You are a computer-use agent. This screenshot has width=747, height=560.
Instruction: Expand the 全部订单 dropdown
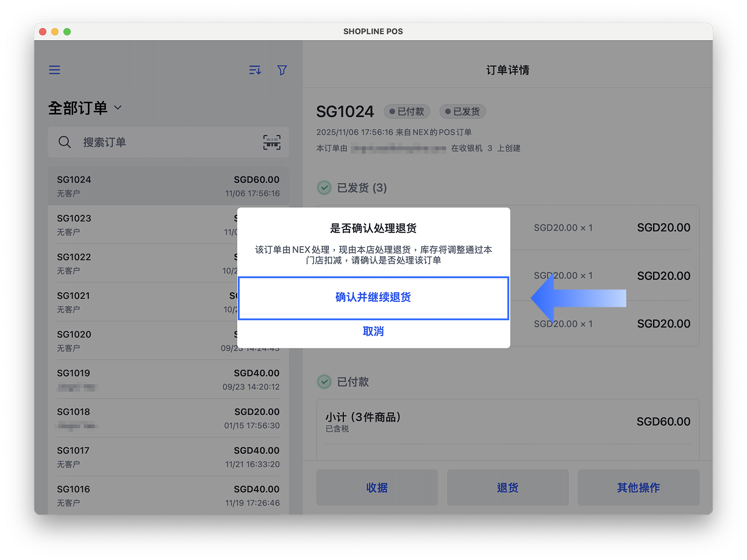click(x=85, y=108)
